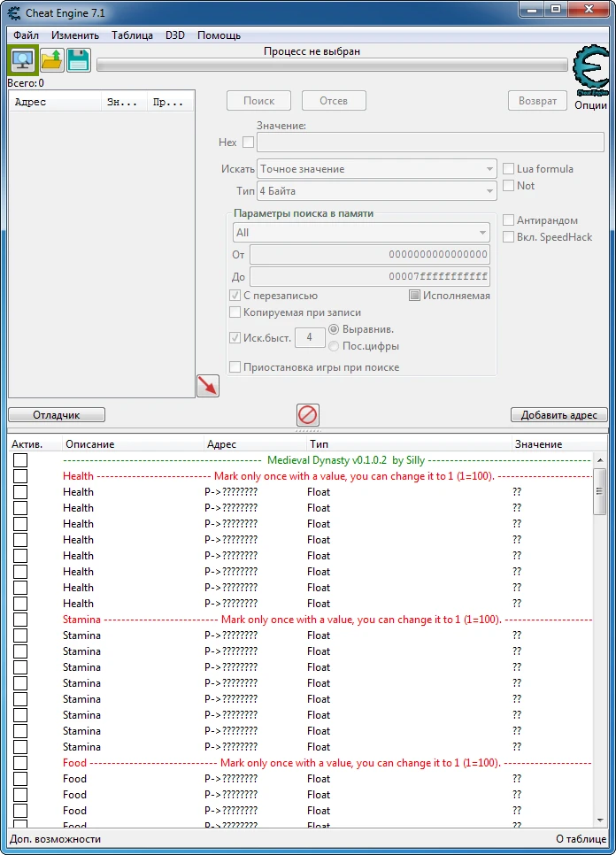Open the Изменить menu
Viewport: 616px width, 855px height.
pos(75,35)
